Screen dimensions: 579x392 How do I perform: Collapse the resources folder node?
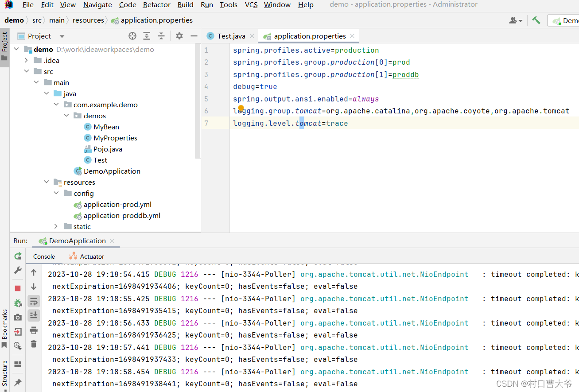pyautogui.click(x=47, y=182)
